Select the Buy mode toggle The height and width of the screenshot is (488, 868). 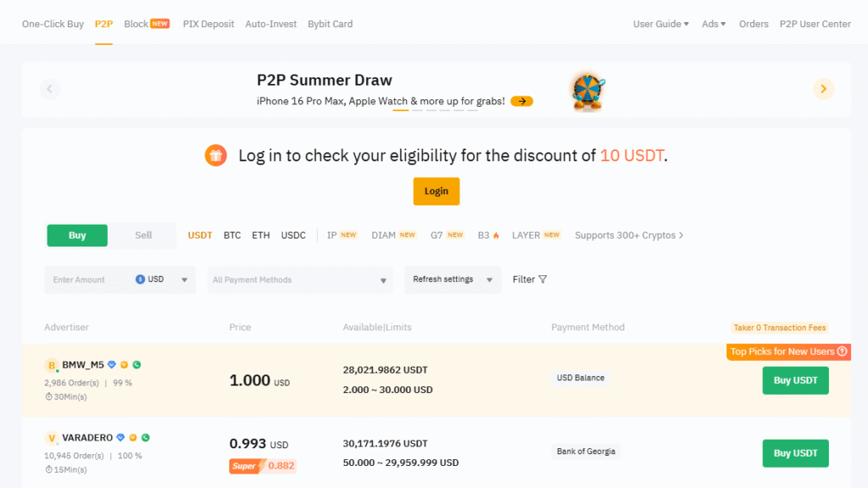coord(77,235)
